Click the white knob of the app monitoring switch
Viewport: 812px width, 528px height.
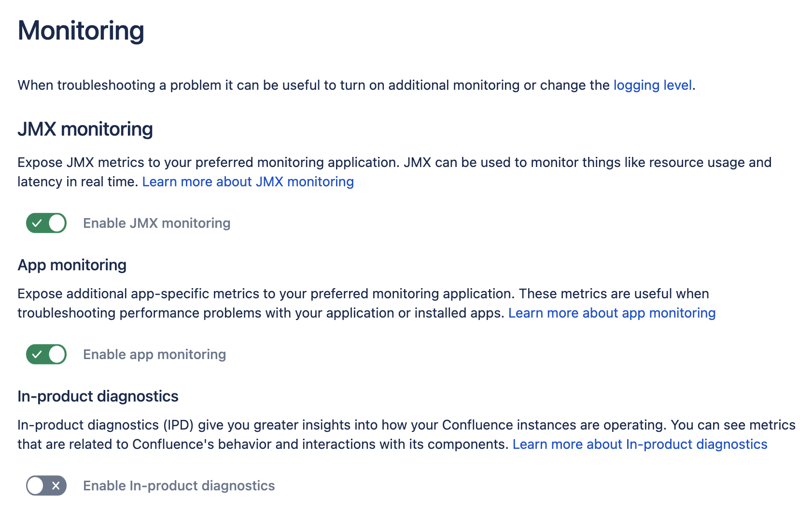coord(57,354)
